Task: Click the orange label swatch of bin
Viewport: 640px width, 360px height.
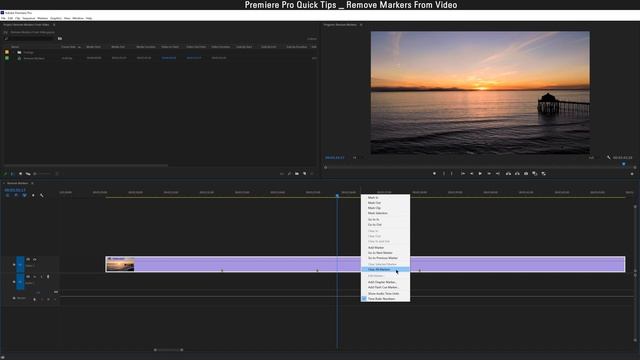Action: 7,52
